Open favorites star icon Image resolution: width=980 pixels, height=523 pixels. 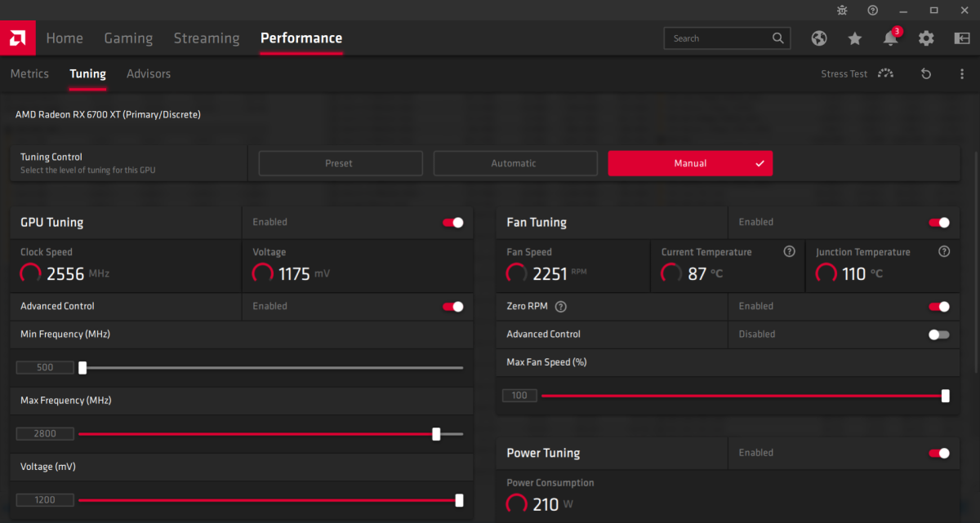tap(855, 38)
